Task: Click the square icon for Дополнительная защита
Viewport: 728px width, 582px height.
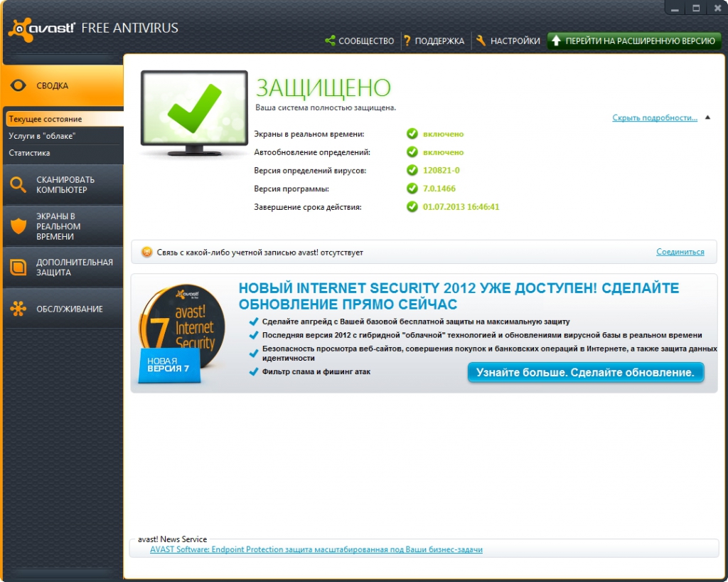Action: click(x=18, y=267)
